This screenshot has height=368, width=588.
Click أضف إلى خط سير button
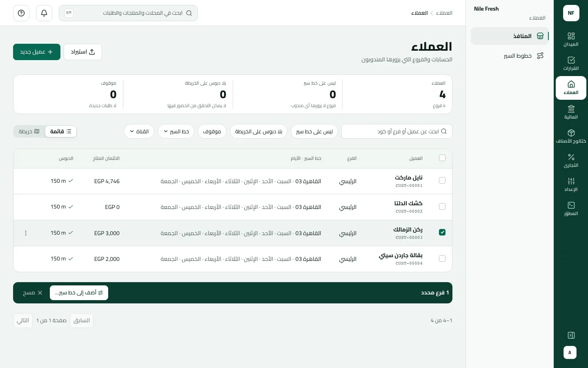pyautogui.click(x=79, y=293)
